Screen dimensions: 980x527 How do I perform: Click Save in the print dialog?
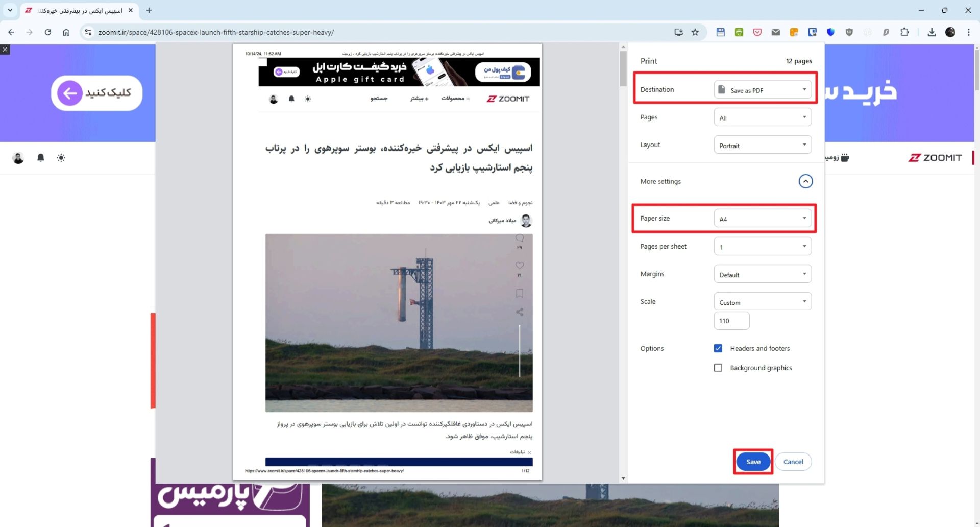click(x=753, y=462)
